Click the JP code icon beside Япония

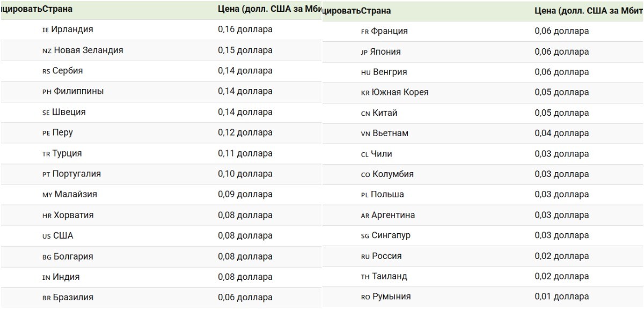(364, 53)
